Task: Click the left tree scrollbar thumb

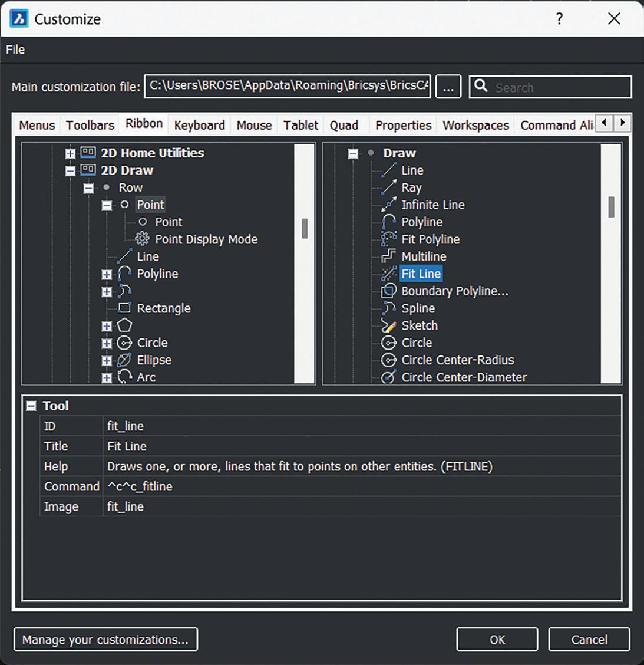Action: [305, 229]
